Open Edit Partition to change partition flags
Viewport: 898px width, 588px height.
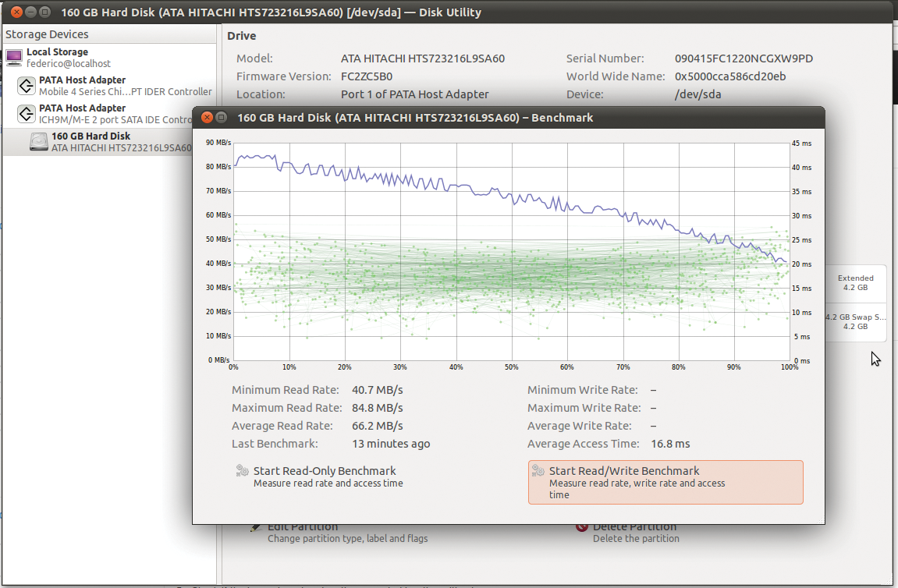[x=303, y=528]
